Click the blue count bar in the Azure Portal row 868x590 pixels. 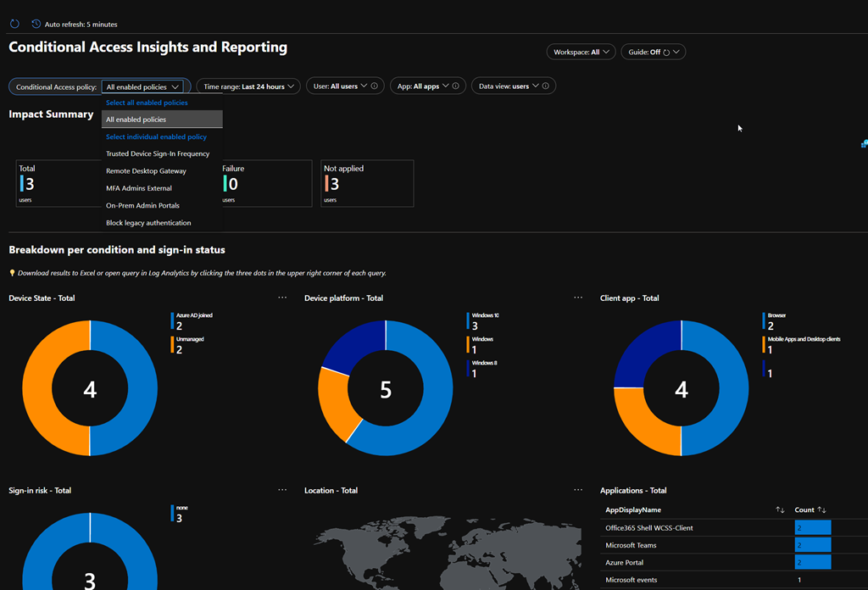[813, 562]
